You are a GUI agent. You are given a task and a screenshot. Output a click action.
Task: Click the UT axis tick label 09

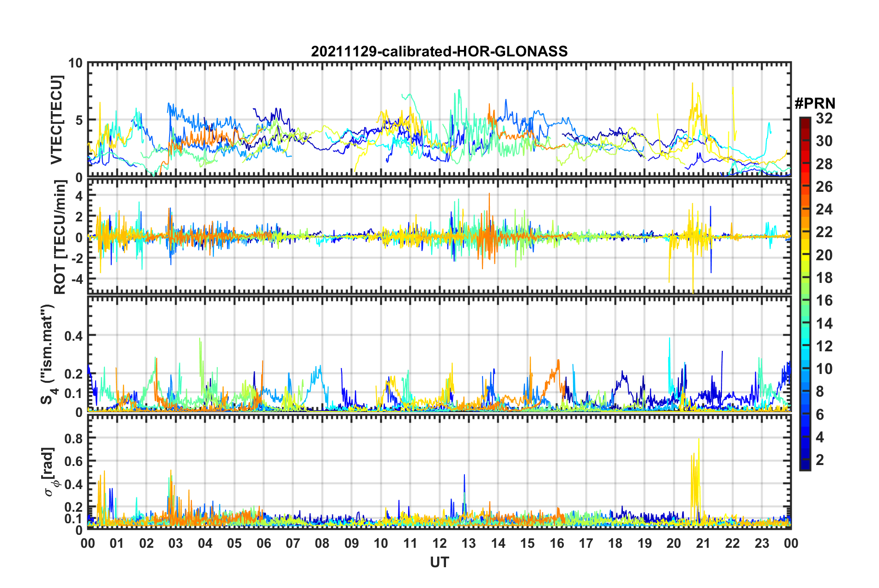pyautogui.click(x=352, y=543)
